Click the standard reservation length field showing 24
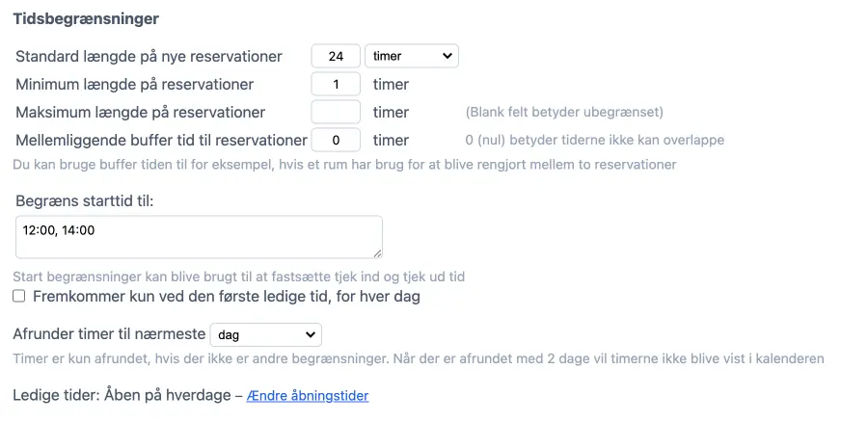This screenshot has height=422, width=868. (x=336, y=56)
